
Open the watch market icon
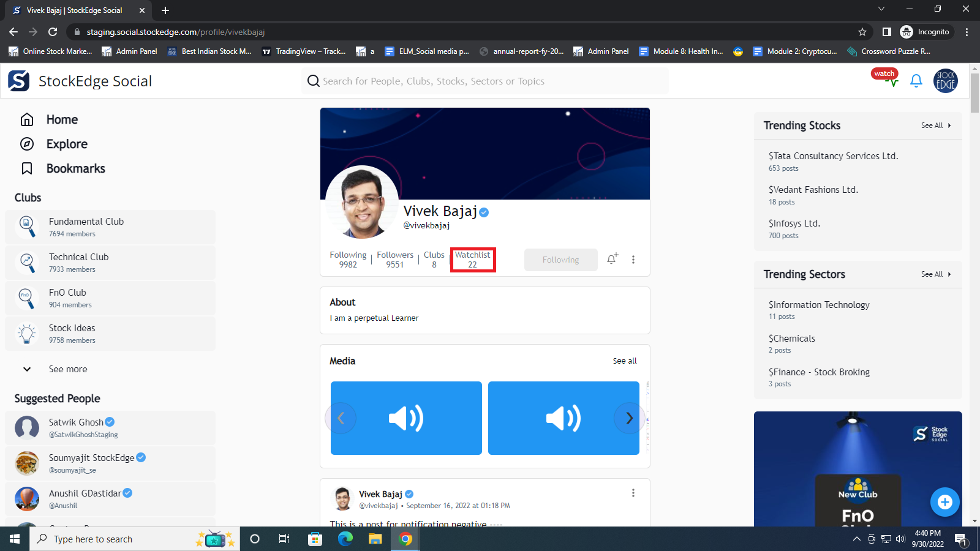pos(886,78)
